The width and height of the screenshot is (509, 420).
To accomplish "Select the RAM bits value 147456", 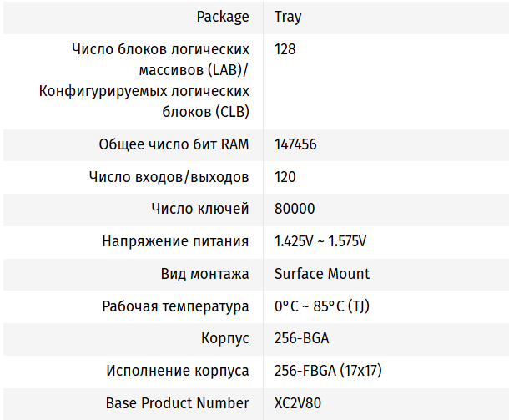I will coord(295,144).
